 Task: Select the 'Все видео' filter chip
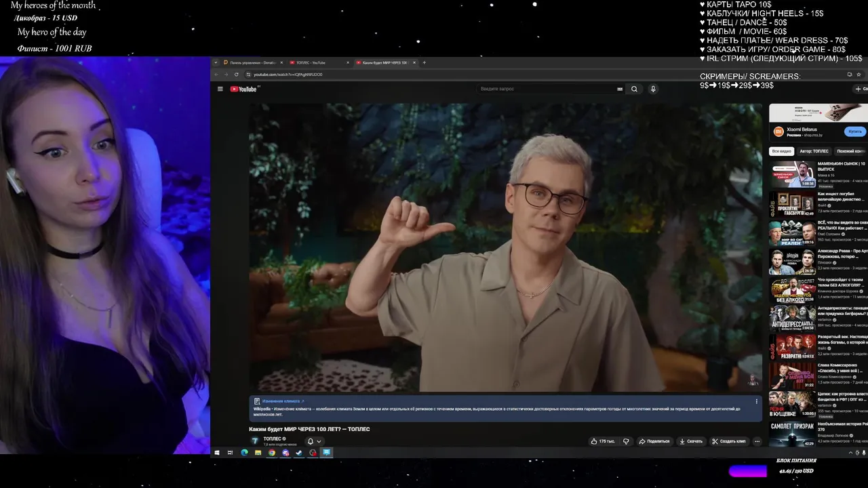(782, 151)
